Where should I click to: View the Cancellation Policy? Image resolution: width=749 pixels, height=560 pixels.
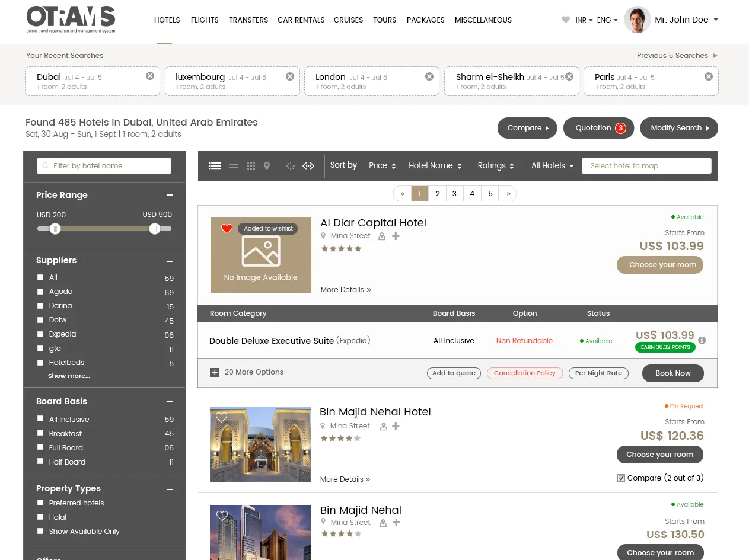[x=524, y=373]
